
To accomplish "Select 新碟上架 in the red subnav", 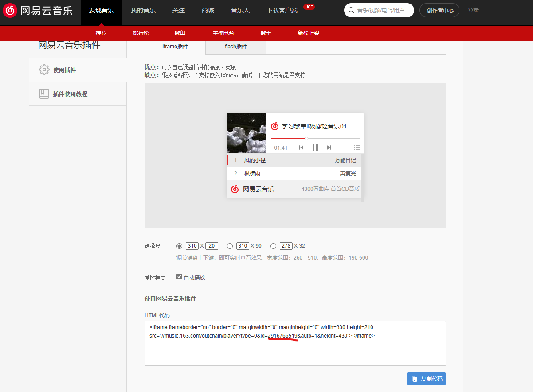I will coord(309,33).
